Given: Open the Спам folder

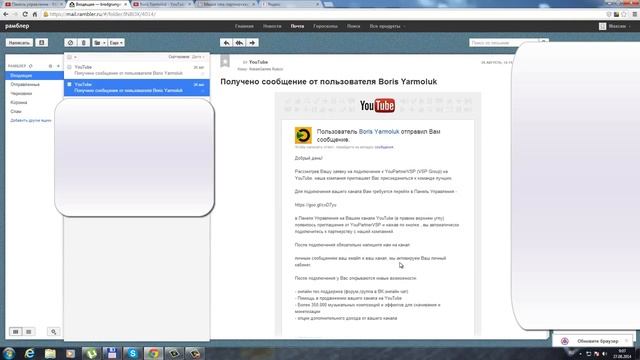Looking at the screenshot, I should click(16, 111).
